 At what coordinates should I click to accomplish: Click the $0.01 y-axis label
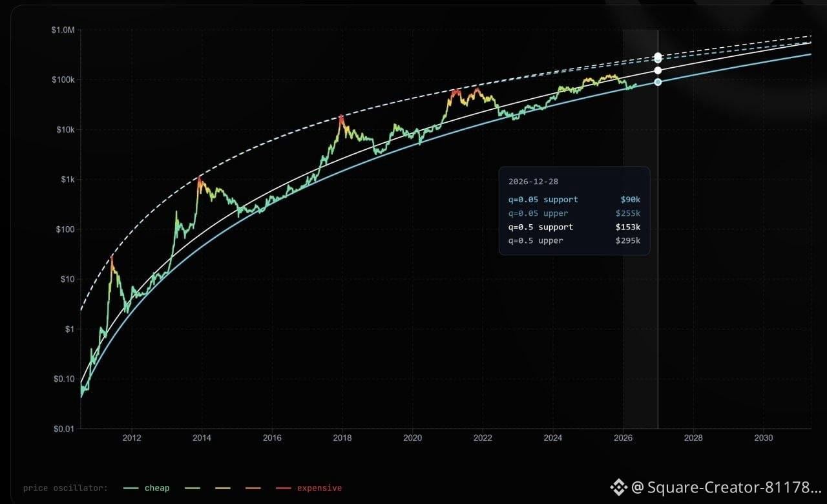64,429
